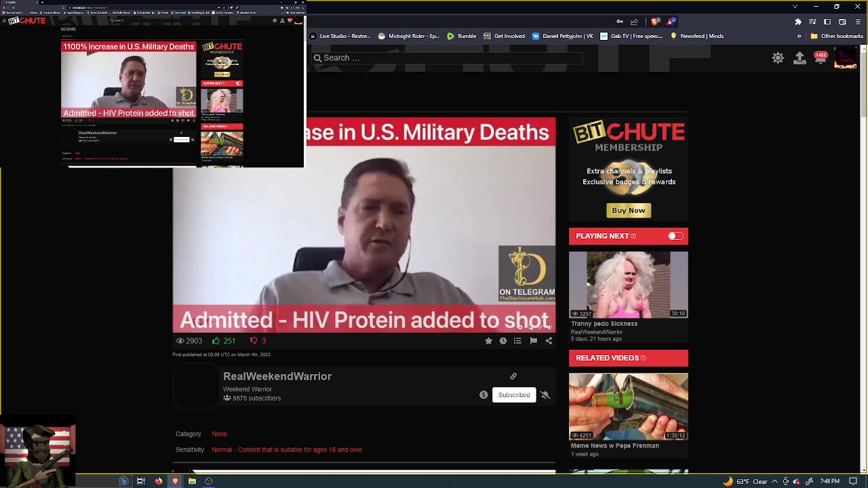Toggle browser sidebar panel icon
Screen dimensions: 868x488
(x=827, y=22)
